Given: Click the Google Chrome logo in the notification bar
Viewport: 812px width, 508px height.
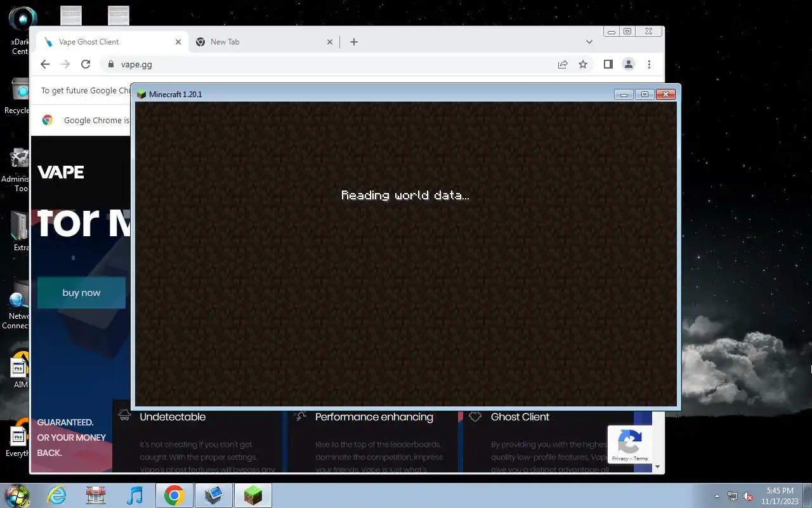Looking at the screenshot, I should click(x=48, y=120).
